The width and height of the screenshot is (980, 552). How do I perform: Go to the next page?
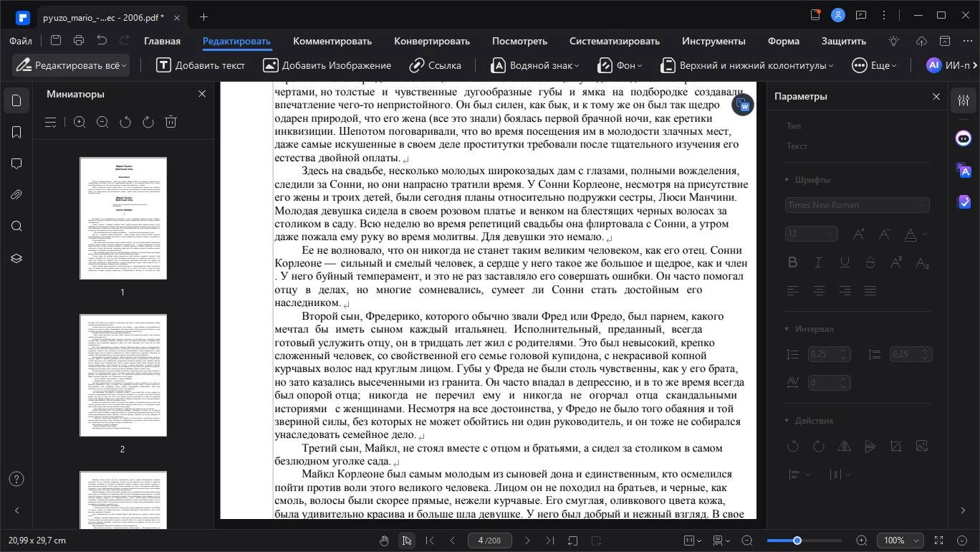(x=527, y=541)
